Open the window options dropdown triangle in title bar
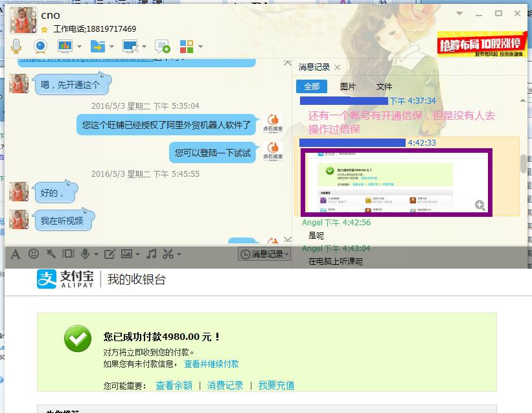The image size is (532, 413). point(459,14)
